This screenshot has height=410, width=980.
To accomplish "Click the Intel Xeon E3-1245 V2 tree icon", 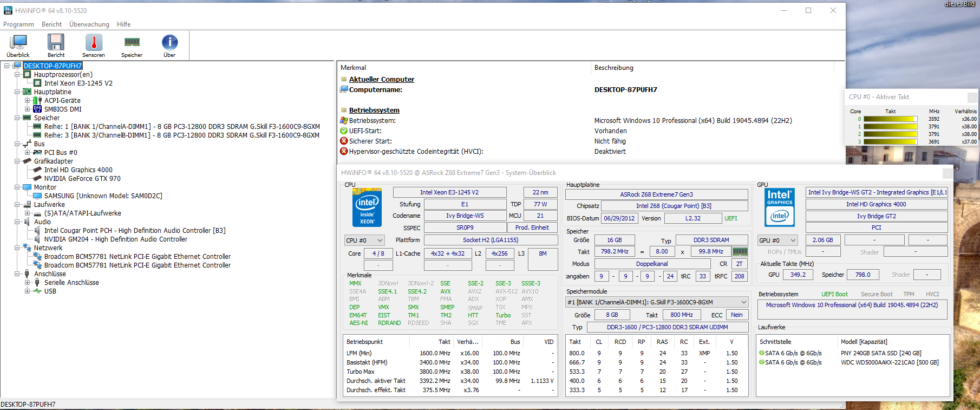I will (37, 83).
